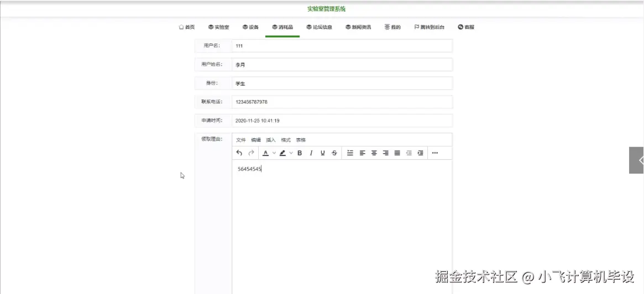
Task: Expand the right side panel arrow
Action: (x=637, y=160)
